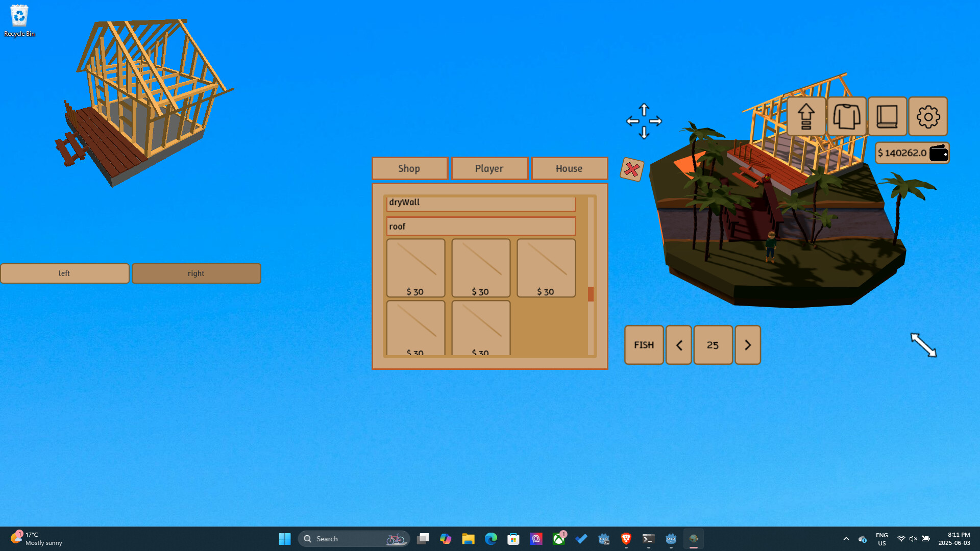980x551 pixels.
Task: Click the upload arrow icon button
Action: click(x=806, y=116)
